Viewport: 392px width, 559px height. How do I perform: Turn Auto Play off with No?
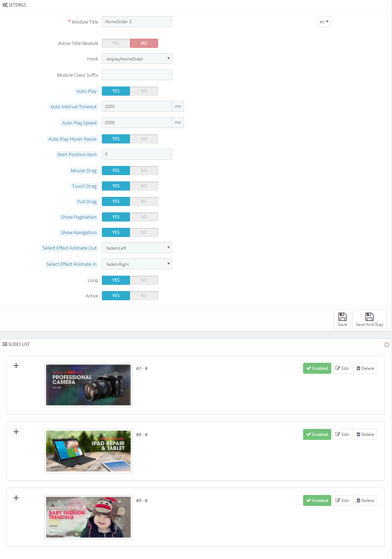[x=144, y=91]
